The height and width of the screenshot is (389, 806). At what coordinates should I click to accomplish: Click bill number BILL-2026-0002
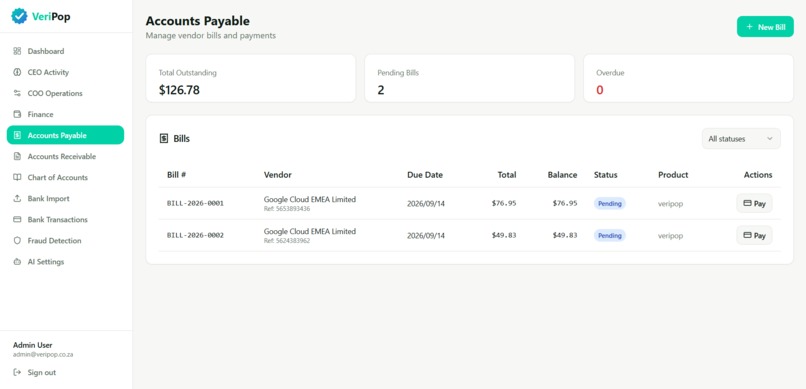click(x=195, y=235)
